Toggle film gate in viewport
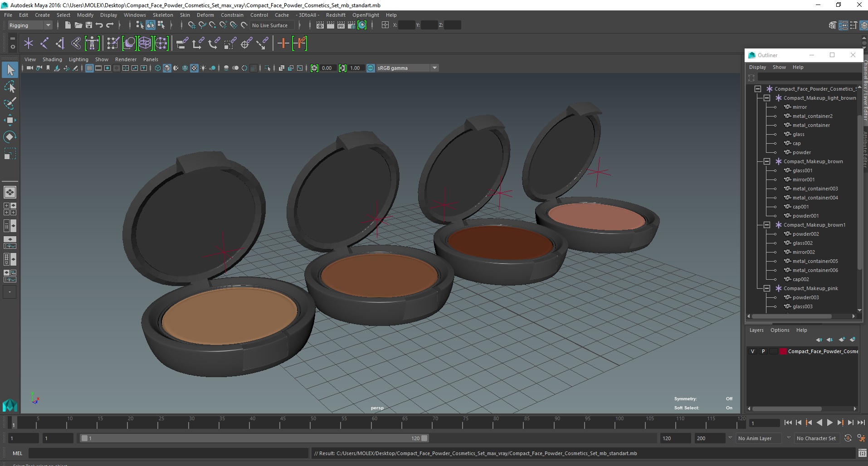This screenshot has width=868, height=466. click(x=98, y=68)
